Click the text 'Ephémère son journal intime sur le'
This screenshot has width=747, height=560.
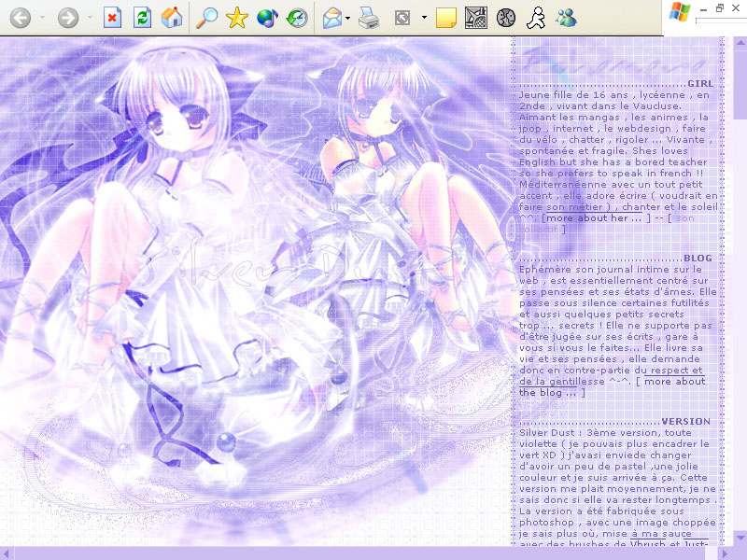[x=611, y=269]
